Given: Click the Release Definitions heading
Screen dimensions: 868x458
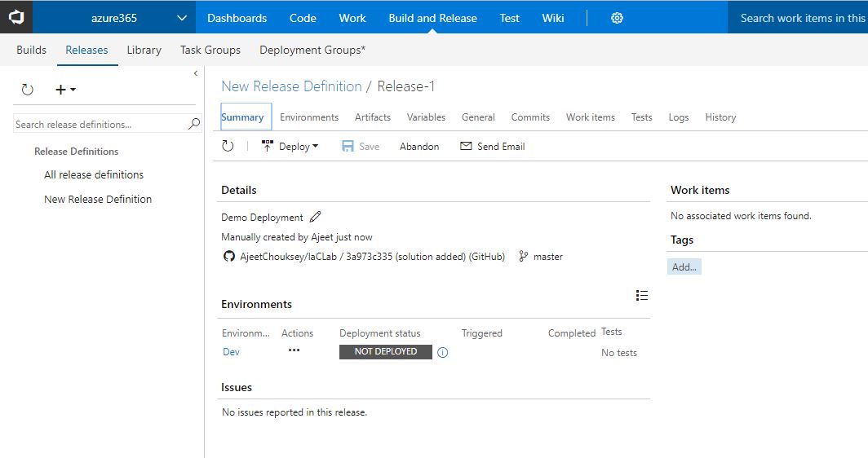Looking at the screenshot, I should point(77,151).
